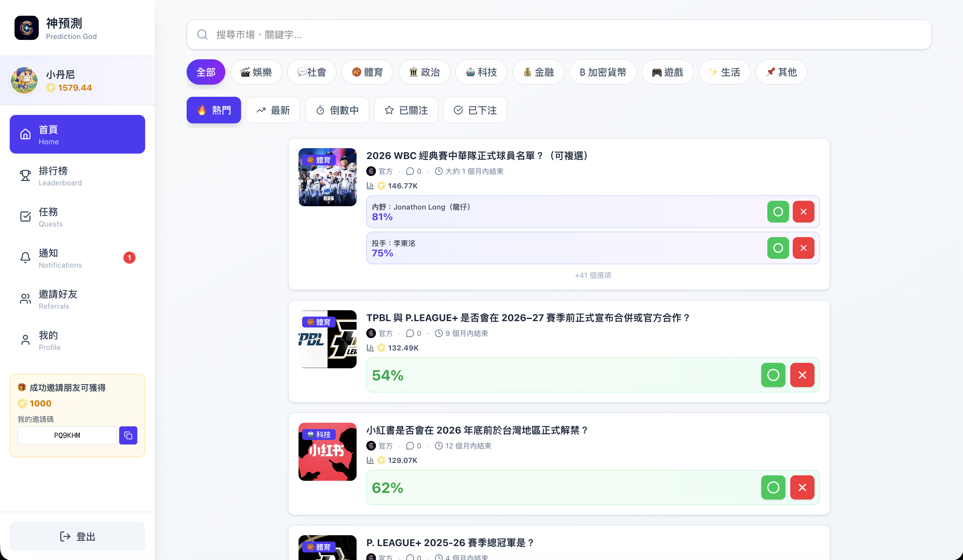This screenshot has height=560, width=963.
Task: Toggle the 已關注 followed filter
Action: pos(406,110)
